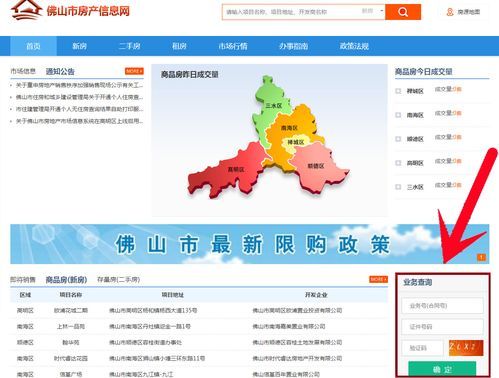This screenshot has height=378, width=499.
Task: Refresh the orange captcha image
Action: (466, 348)
